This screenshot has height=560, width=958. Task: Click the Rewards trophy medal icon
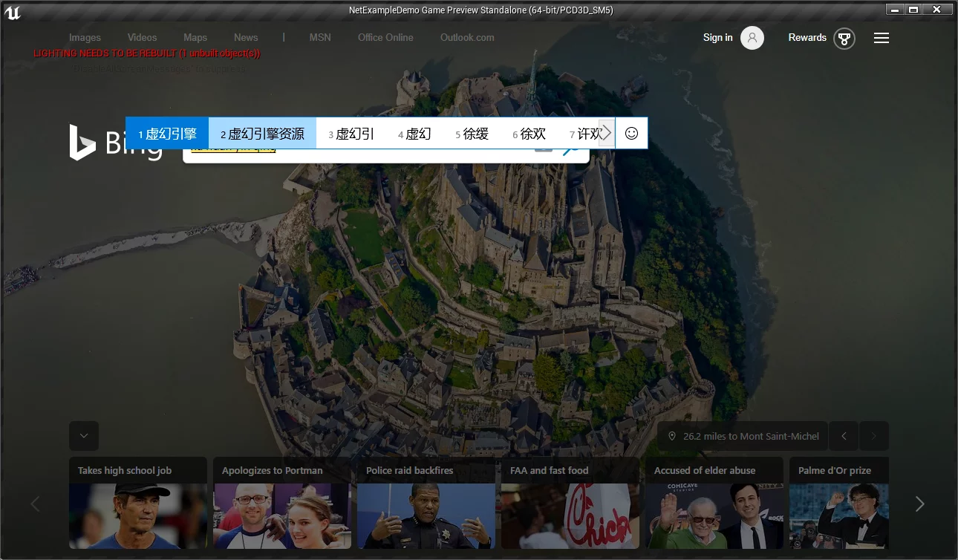pyautogui.click(x=844, y=39)
